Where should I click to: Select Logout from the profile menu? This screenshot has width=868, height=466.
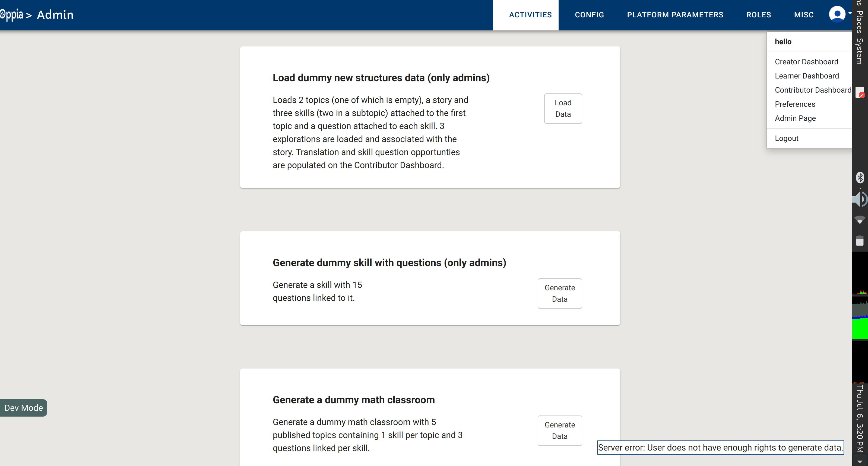pos(787,138)
